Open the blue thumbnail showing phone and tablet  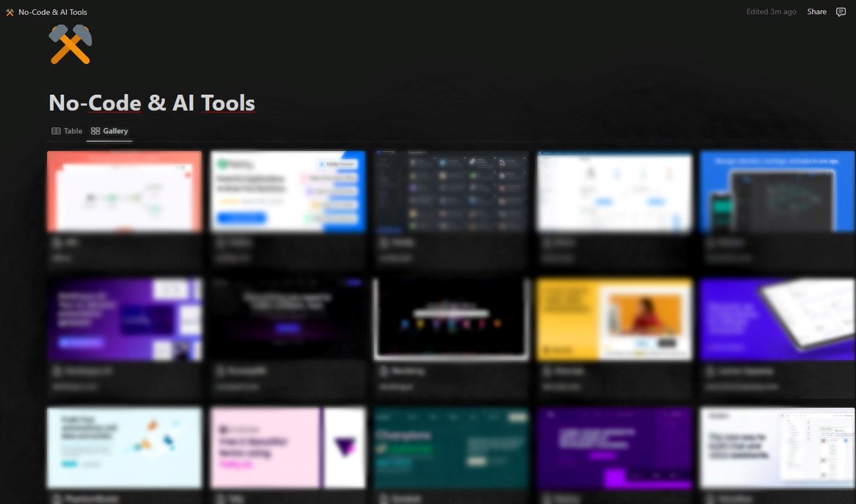[x=778, y=191]
